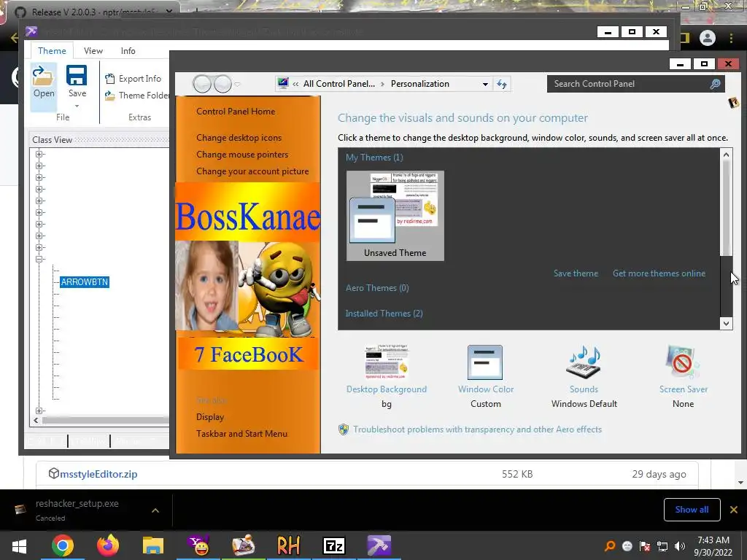Click the Chrome taskbar icon

[63, 545]
